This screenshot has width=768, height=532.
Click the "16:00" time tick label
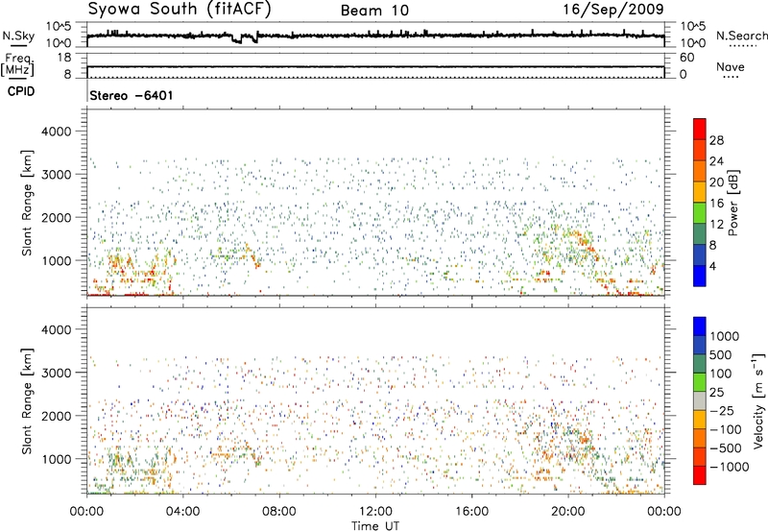[x=471, y=512]
